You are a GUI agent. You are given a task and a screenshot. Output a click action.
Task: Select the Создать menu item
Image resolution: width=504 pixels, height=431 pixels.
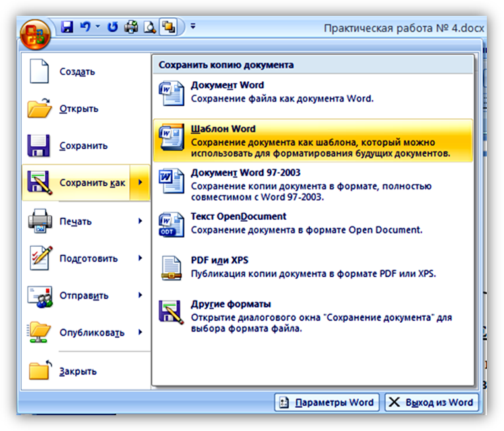pos(86,71)
